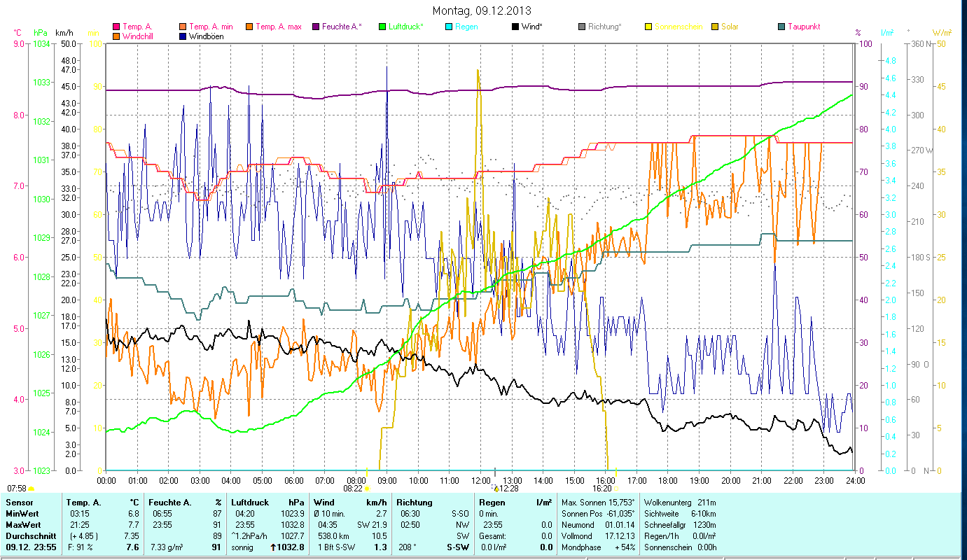Viewport: 967px width, 560px height.
Task: Click the 07:58 time marker at lower left
Action: click(17, 489)
